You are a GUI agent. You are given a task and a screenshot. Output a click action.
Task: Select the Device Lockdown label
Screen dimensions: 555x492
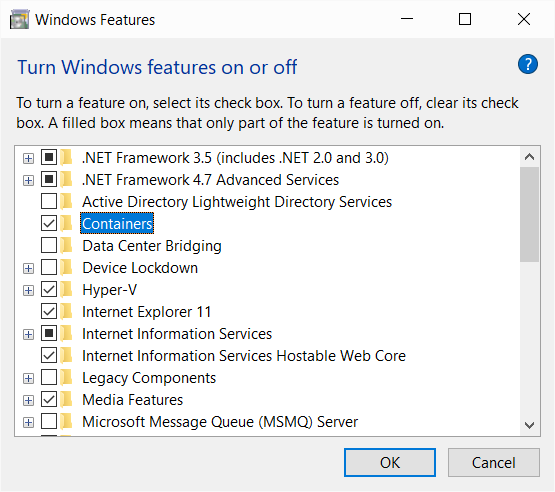click(x=140, y=268)
